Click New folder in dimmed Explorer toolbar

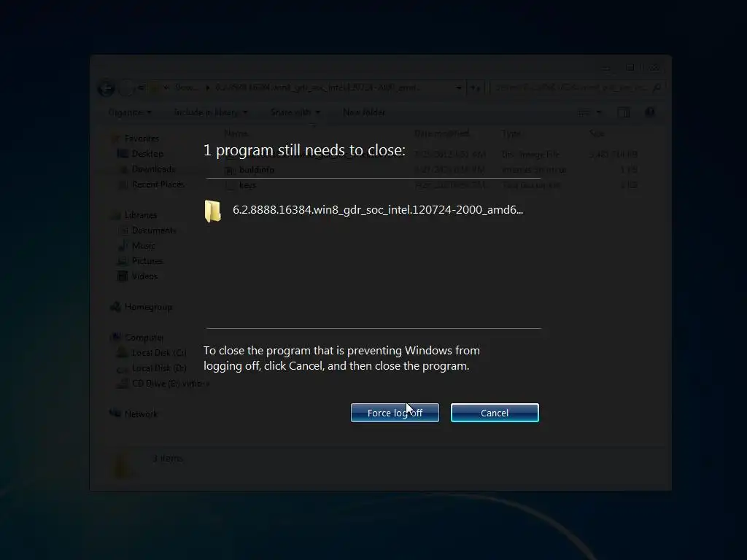pos(364,112)
